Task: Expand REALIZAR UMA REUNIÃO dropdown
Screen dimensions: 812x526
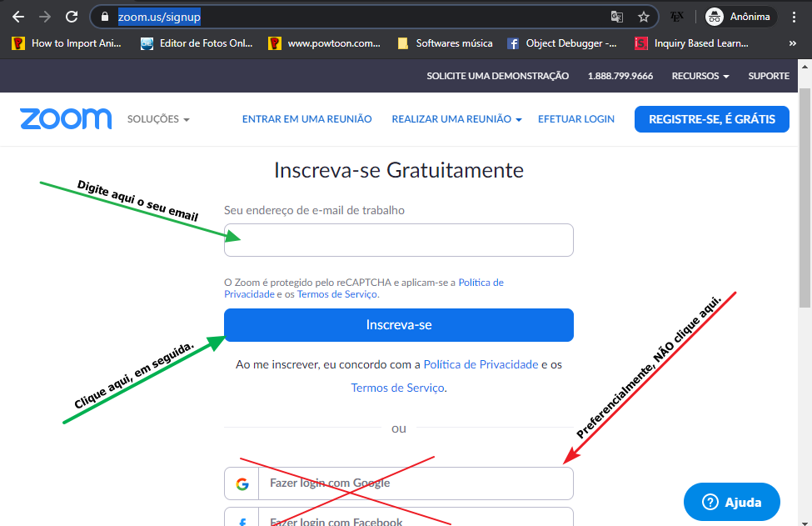Action: 456,119
